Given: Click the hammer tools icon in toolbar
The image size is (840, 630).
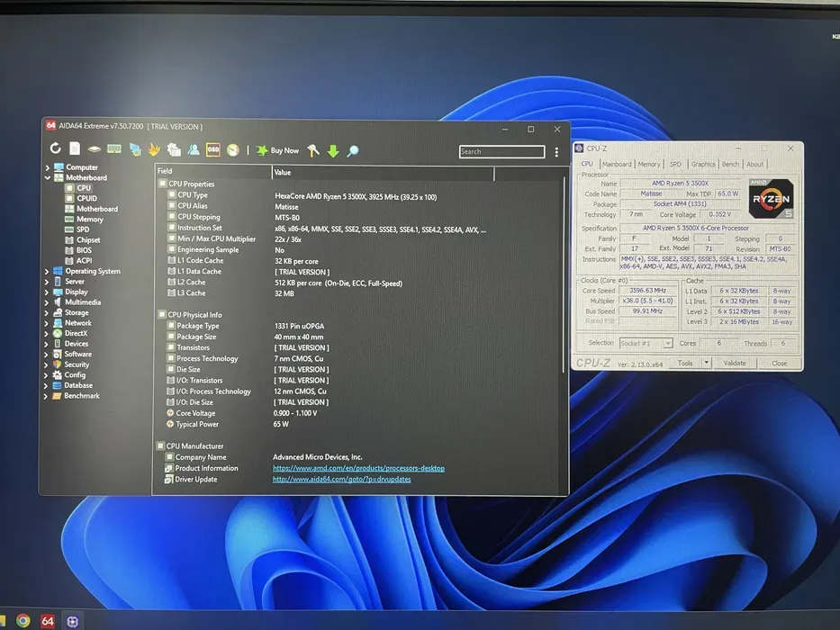Looking at the screenshot, I should [x=313, y=151].
